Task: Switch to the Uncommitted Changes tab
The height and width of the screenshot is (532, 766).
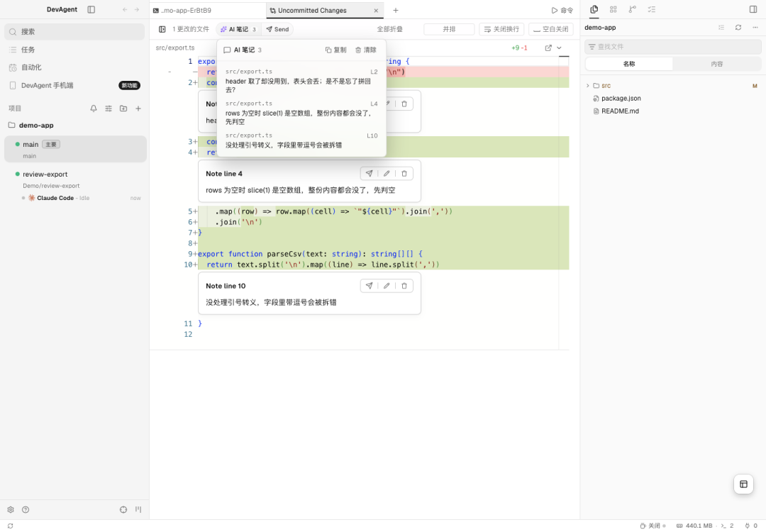Action: [x=324, y=10]
